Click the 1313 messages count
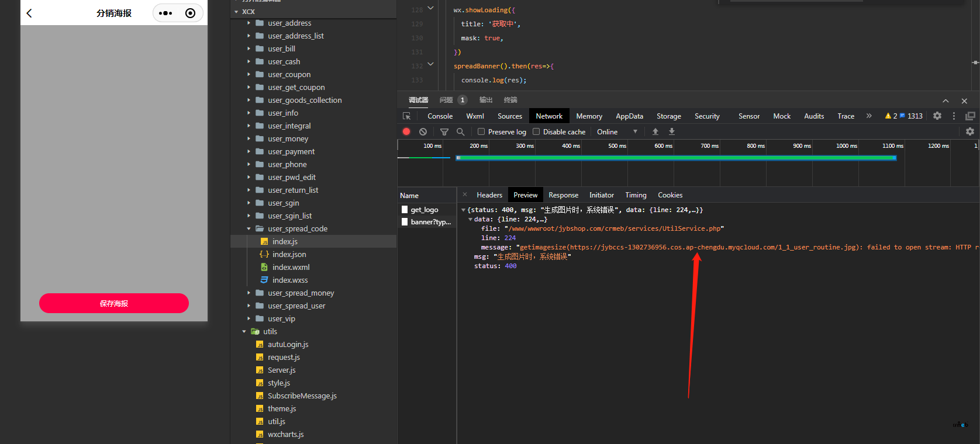The width and height of the screenshot is (980, 444). point(911,116)
